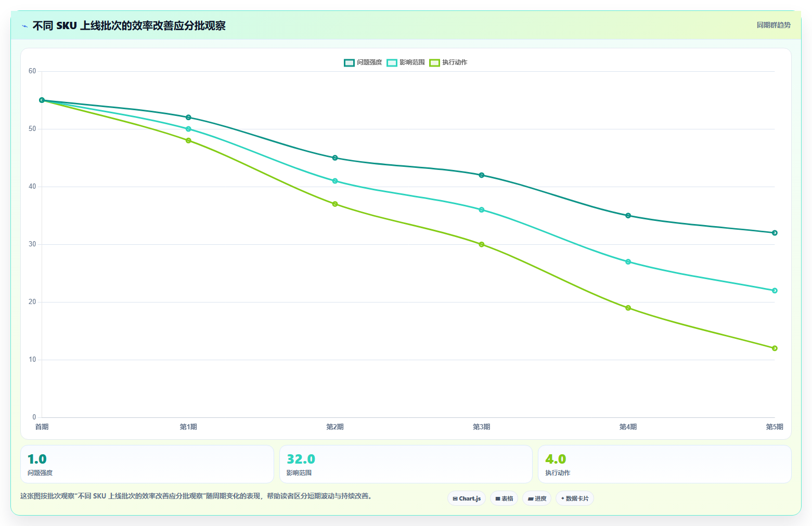Click the 20 y-axis tick label
Image resolution: width=812 pixels, height=526 pixels.
pos(32,302)
